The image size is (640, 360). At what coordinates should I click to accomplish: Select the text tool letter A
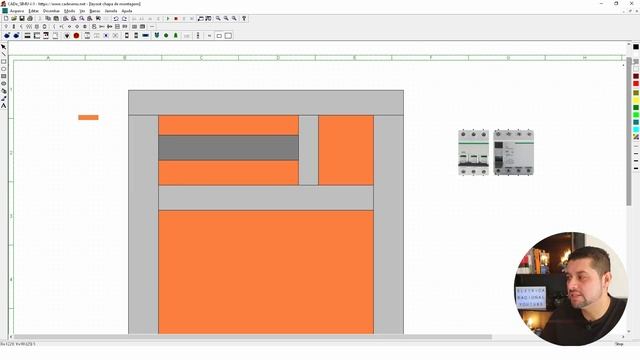tap(4, 106)
